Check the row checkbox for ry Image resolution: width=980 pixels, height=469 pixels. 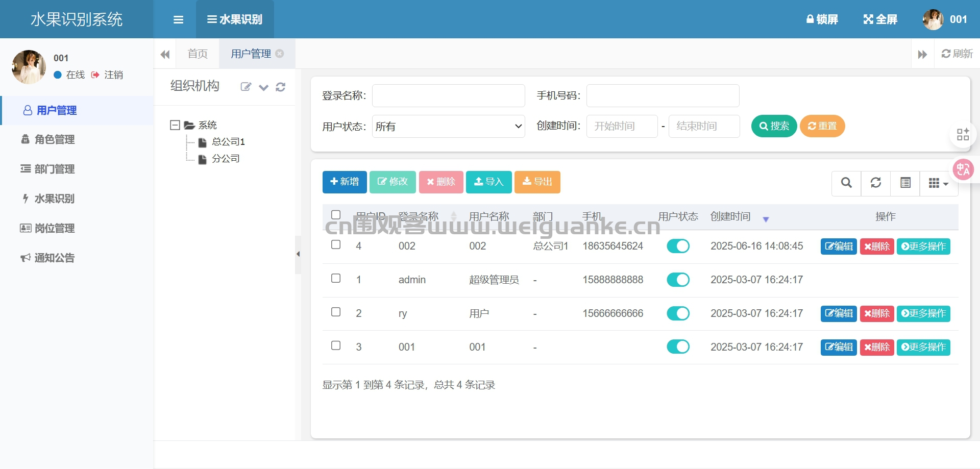pyautogui.click(x=336, y=312)
